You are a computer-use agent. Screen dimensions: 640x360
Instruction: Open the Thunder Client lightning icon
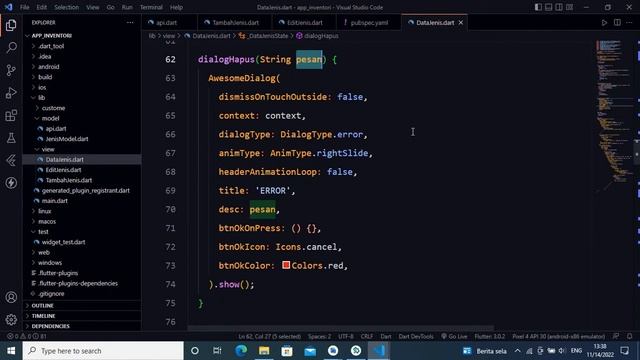(x=11, y=183)
